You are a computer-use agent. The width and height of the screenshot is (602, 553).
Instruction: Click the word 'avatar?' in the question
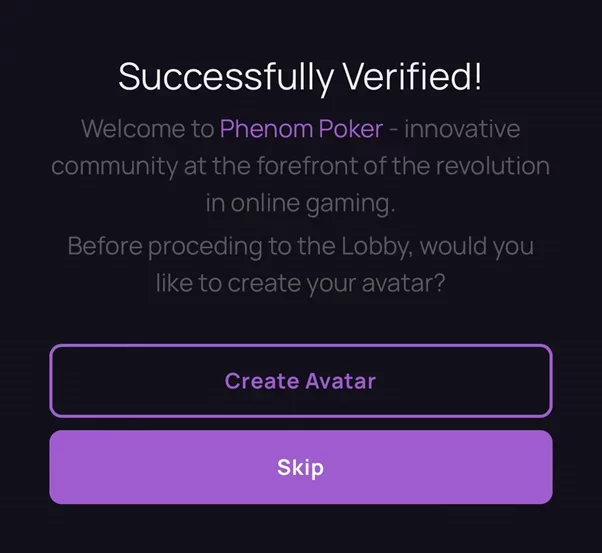pos(404,283)
